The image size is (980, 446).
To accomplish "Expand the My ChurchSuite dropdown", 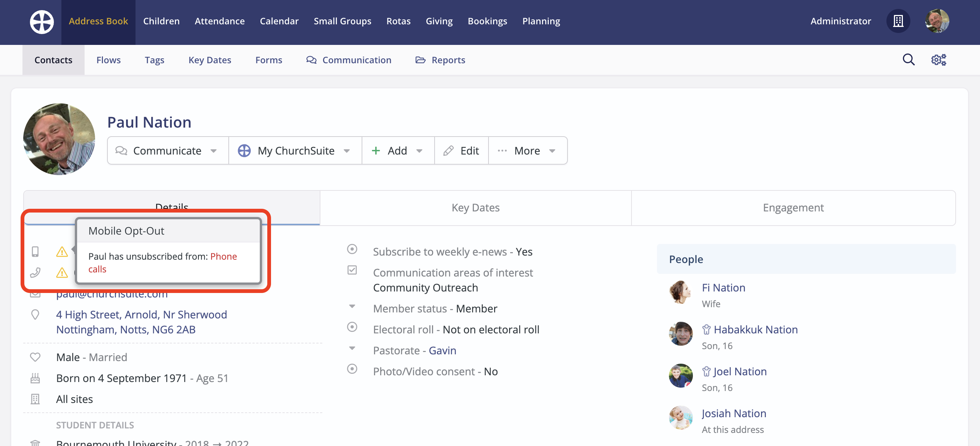I will tap(295, 150).
